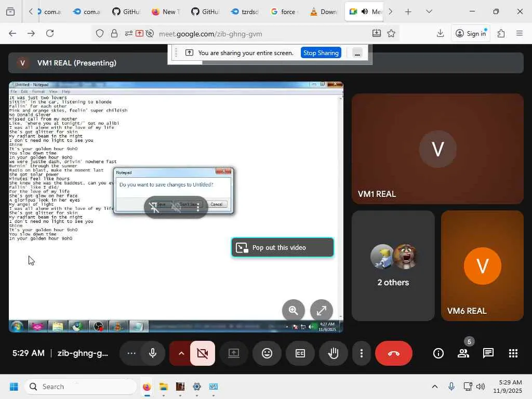The width and height of the screenshot is (532, 399).
Task: Select the VM1 REAL participant tile
Action: point(437,149)
